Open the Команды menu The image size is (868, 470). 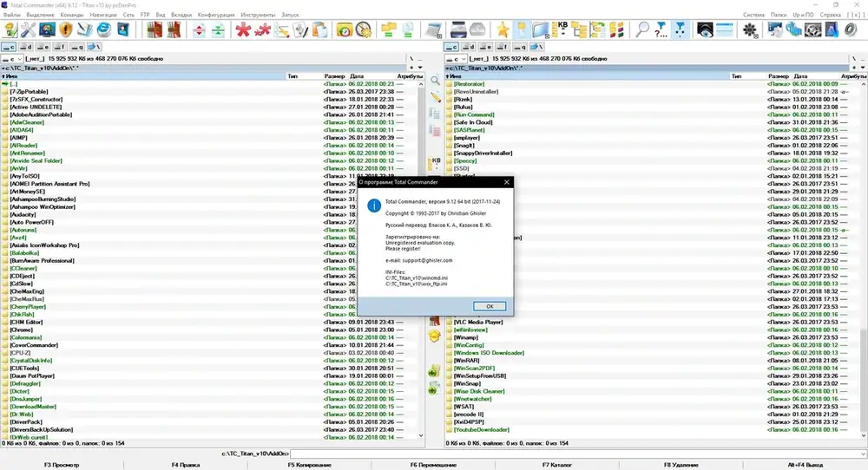tap(71, 15)
